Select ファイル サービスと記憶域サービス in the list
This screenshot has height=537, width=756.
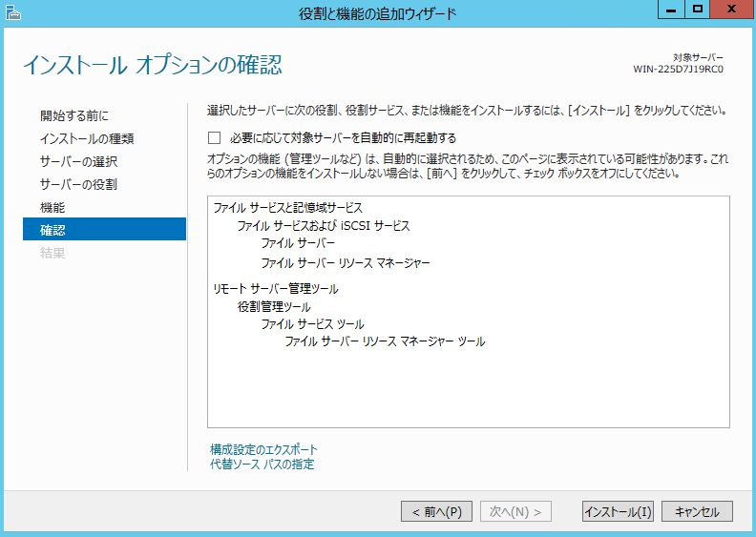click(287, 208)
